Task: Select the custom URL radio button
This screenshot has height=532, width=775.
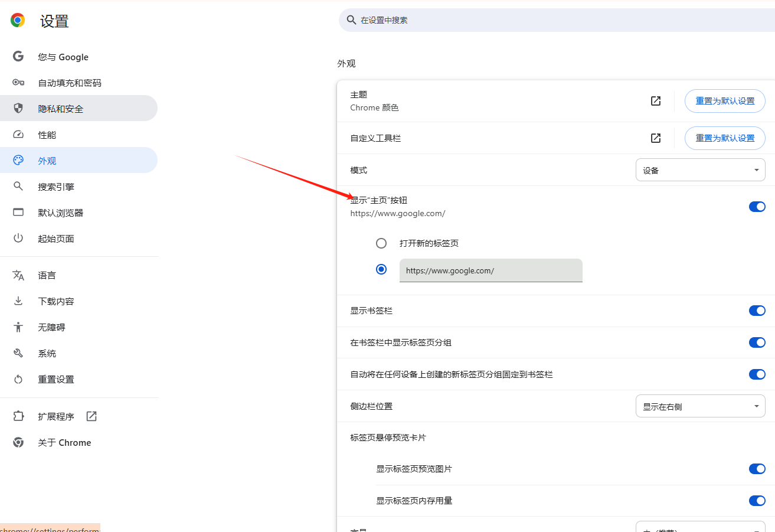Action: [381, 269]
